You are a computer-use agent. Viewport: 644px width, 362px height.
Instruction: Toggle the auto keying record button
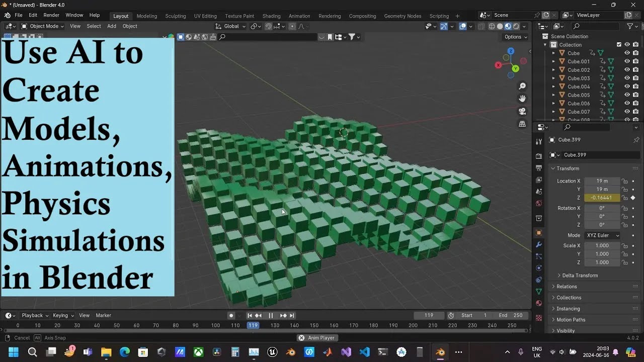[x=231, y=315]
